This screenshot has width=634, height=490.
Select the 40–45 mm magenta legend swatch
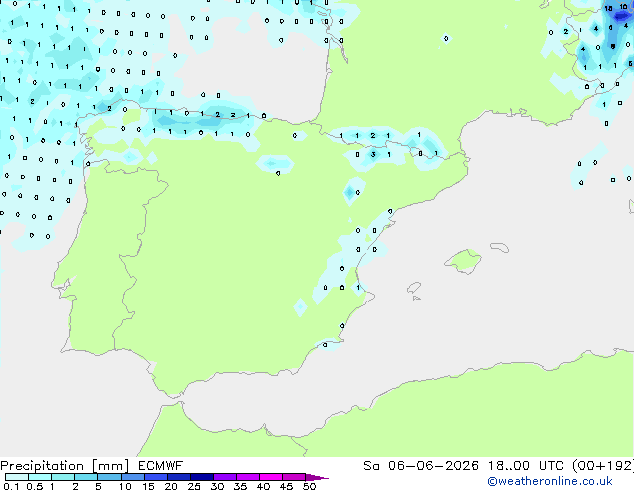pos(271,477)
